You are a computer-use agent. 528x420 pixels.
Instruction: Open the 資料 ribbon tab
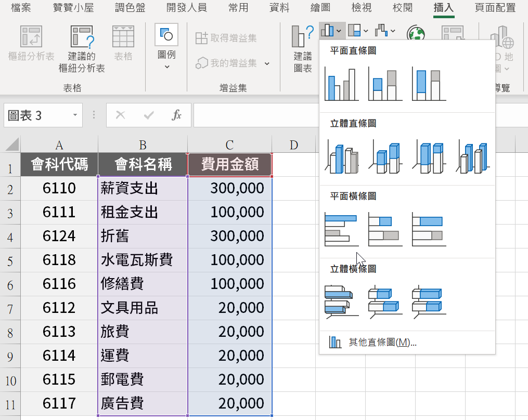point(279,7)
